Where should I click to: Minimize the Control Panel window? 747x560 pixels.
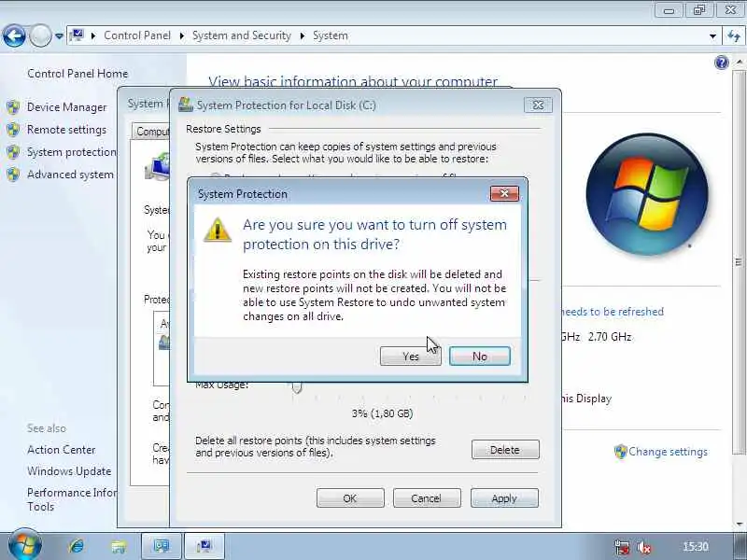pos(669,9)
